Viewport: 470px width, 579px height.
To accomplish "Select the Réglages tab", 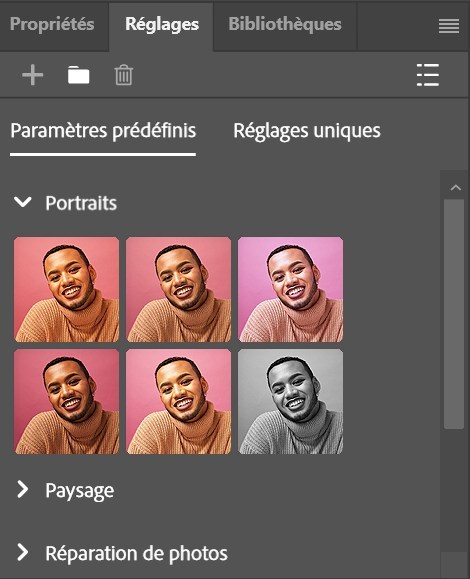I will click(x=162, y=25).
